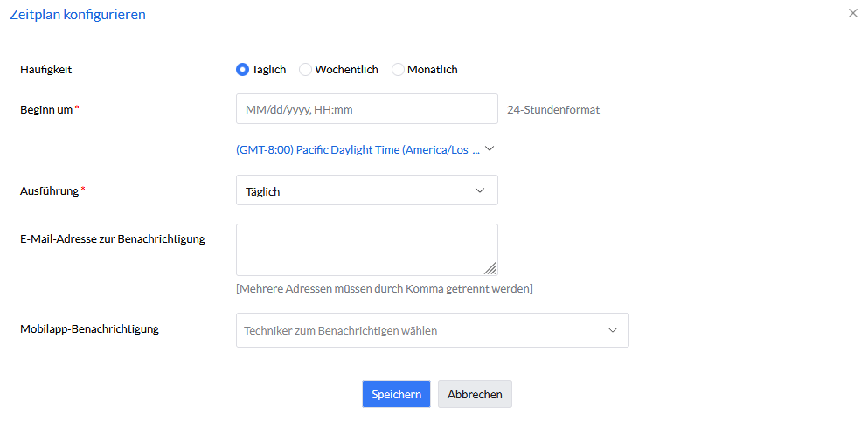Click the resize grip of the email text area
The width and height of the screenshot is (868, 428).
(491, 269)
